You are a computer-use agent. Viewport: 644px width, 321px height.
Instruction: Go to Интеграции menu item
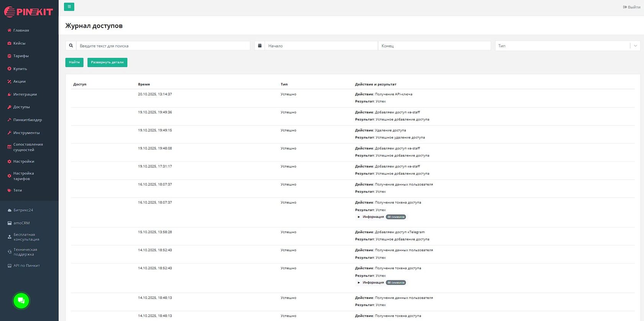(x=25, y=94)
